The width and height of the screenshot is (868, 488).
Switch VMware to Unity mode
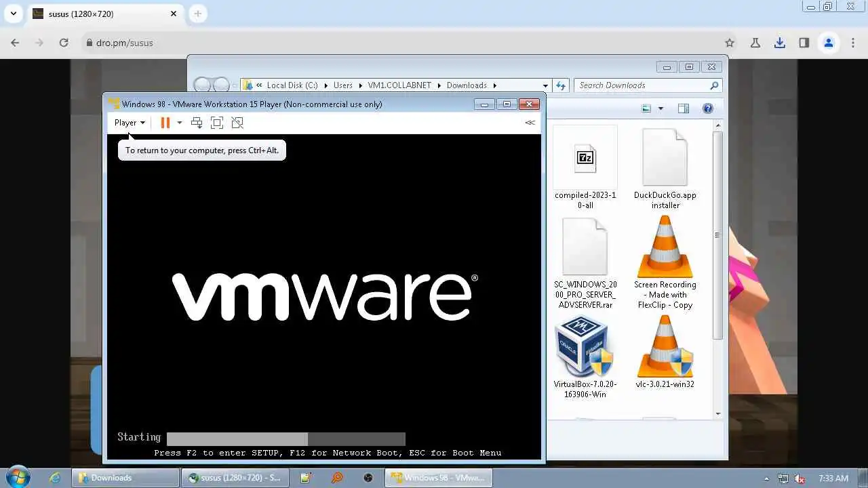(x=237, y=123)
